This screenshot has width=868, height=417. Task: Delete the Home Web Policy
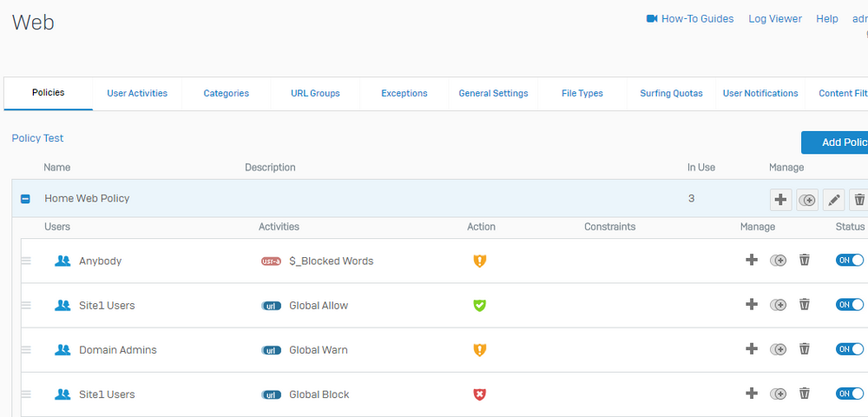coord(859,199)
